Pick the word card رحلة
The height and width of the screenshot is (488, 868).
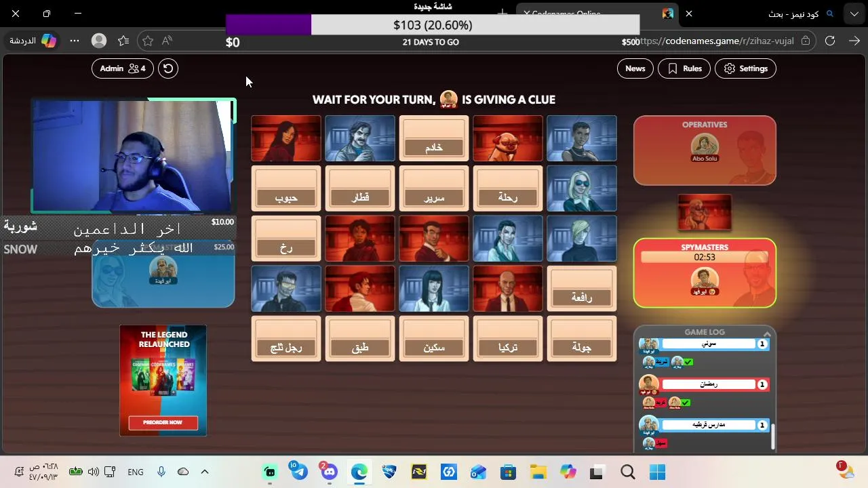pos(508,188)
